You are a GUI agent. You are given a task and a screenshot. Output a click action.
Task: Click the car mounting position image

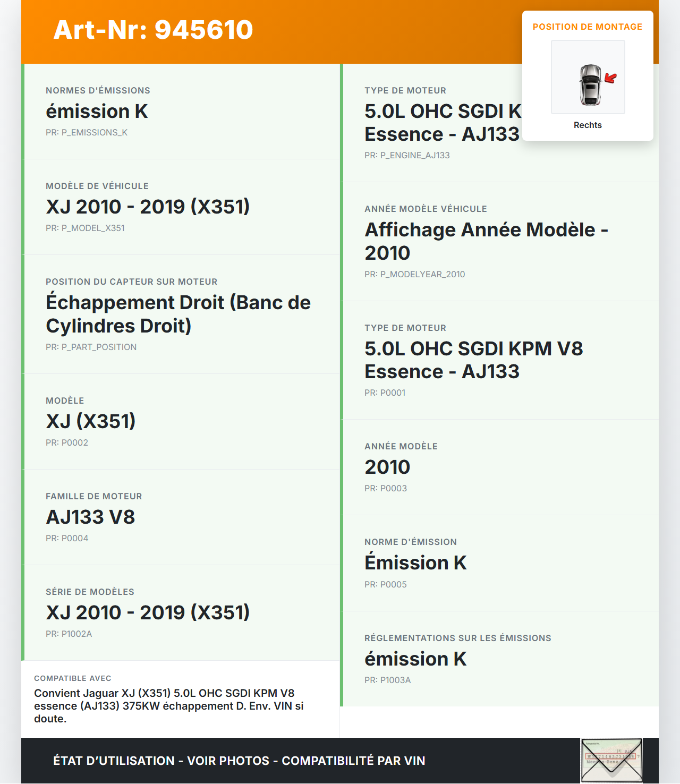[588, 77]
